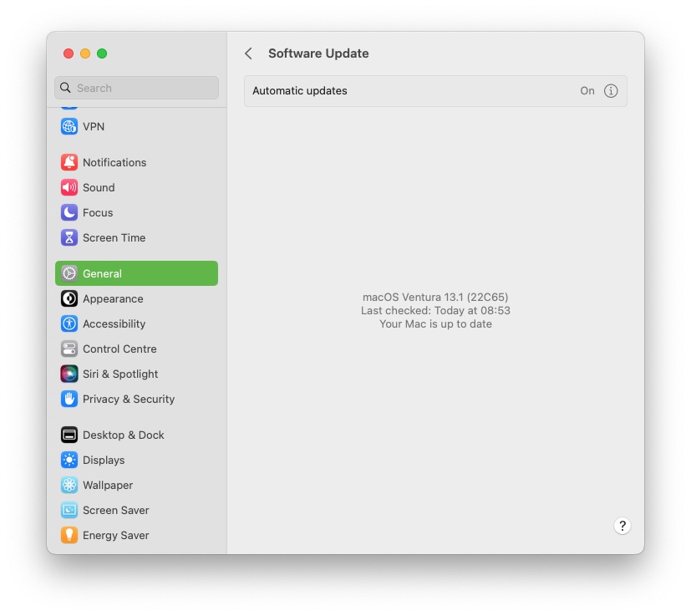Zoom window with green button
The width and height of the screenshot is (691, 616).
[102, 53]
